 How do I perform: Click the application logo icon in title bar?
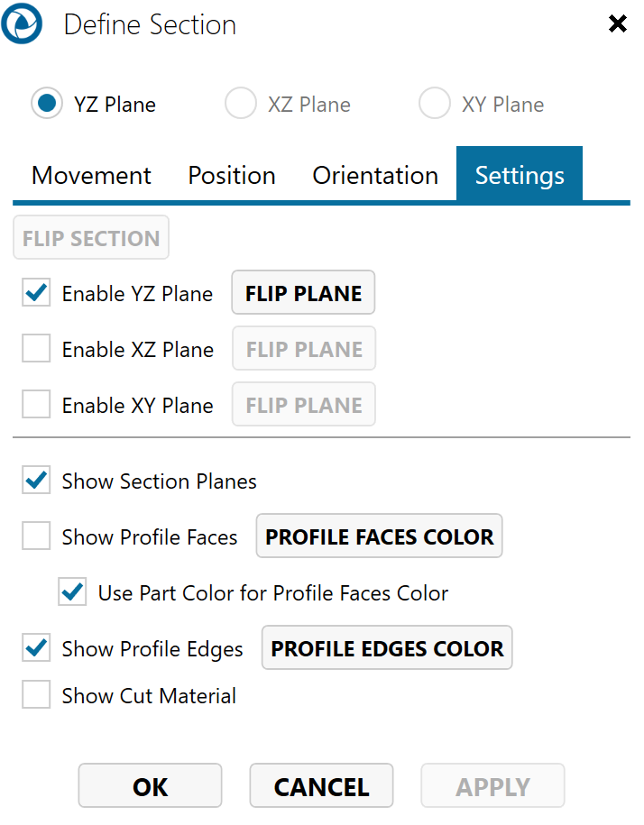pos(22,24)
